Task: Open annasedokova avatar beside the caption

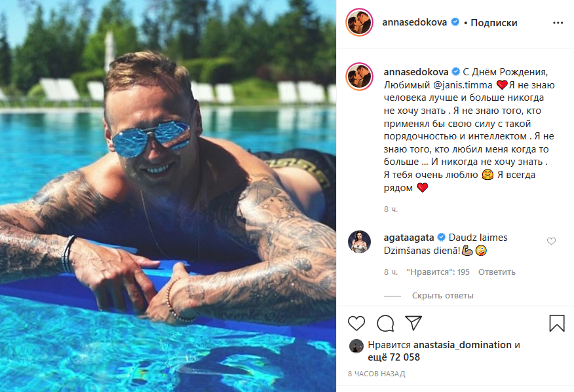Action: (359, 77)
